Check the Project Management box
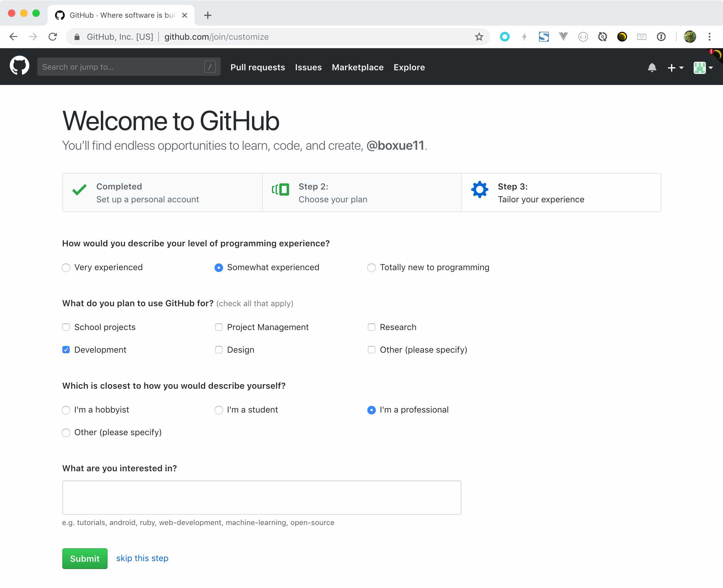723x588 pixels. point(219,327)
